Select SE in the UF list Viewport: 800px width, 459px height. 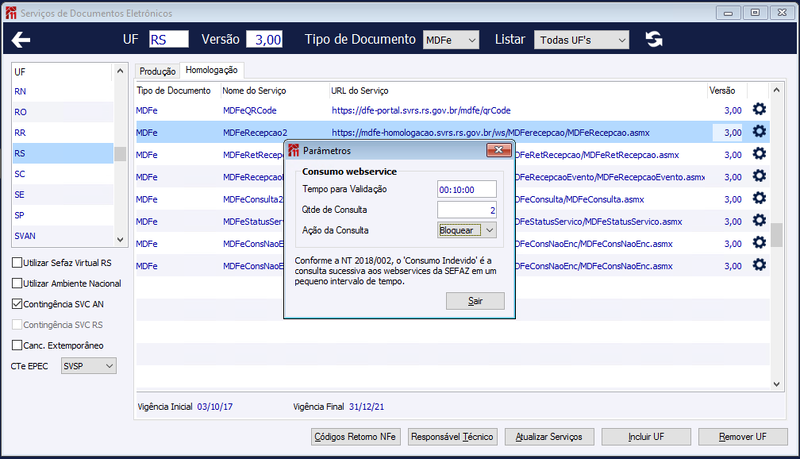click(63, 194)
